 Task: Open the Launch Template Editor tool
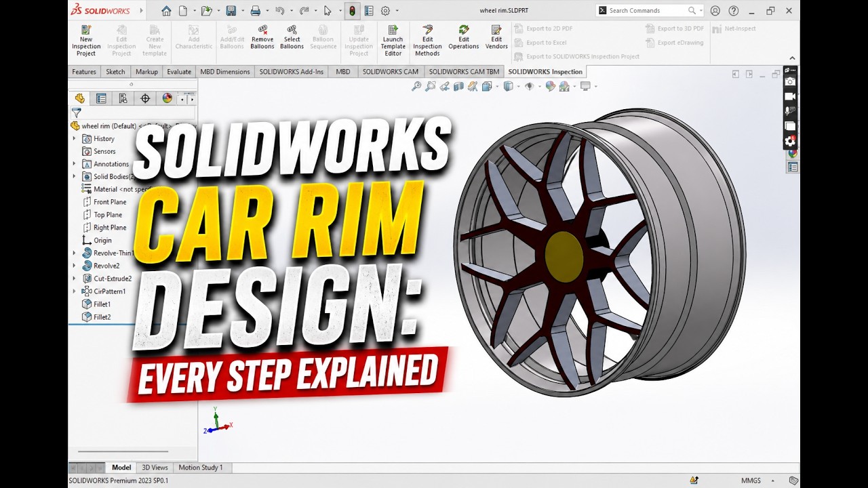click(393, 41)
